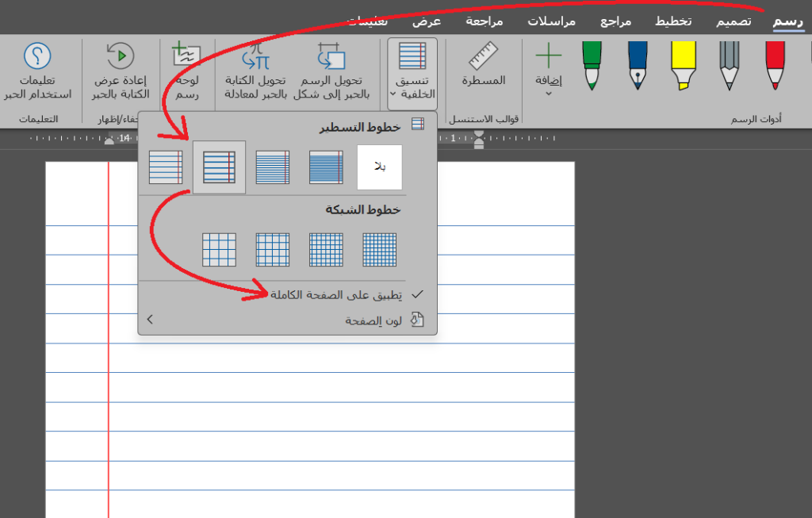Select the red pen drawing tool

[775, 66]
